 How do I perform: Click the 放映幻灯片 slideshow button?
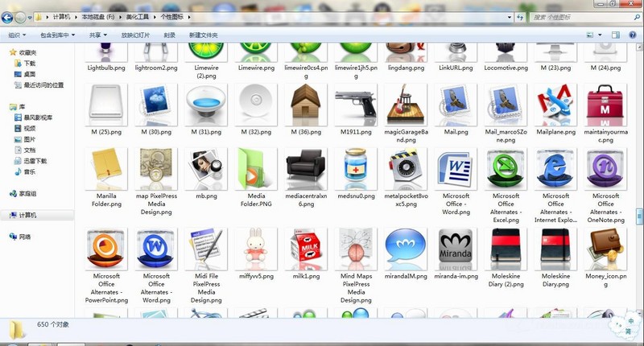(136, 35)
